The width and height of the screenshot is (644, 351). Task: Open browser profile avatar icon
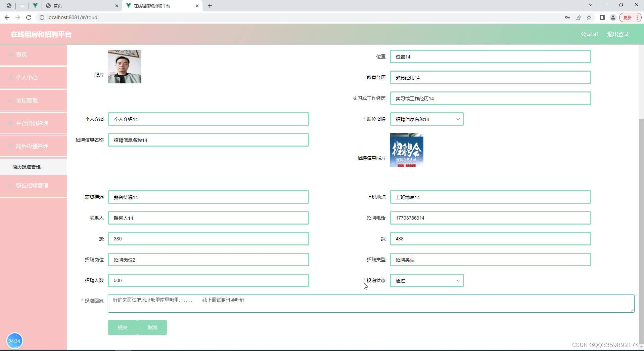pos(613,17)
